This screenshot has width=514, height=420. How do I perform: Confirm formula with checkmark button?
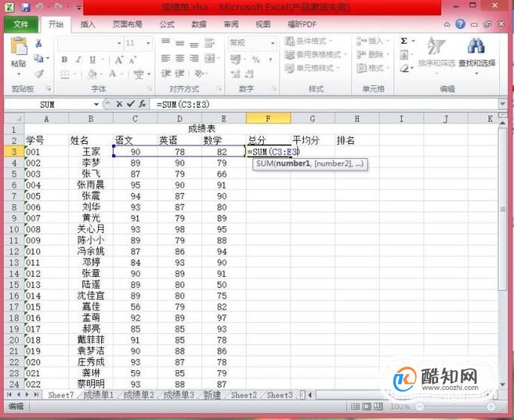pos(131,104)
